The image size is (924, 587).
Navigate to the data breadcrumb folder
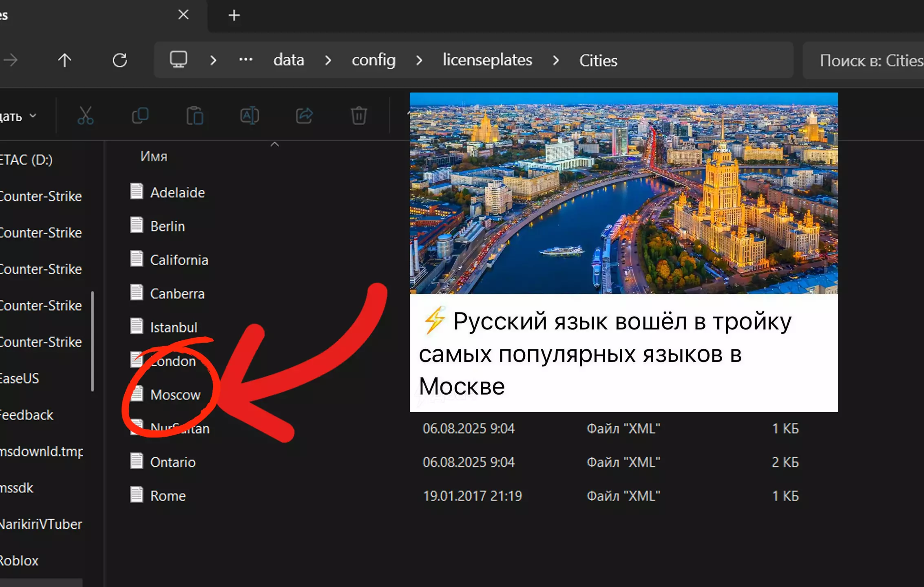(289, 60)
